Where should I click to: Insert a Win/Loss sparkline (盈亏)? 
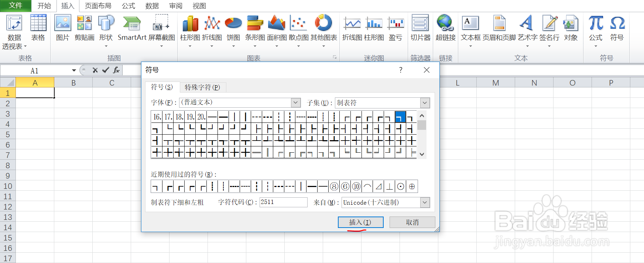[x=395, y=28]
